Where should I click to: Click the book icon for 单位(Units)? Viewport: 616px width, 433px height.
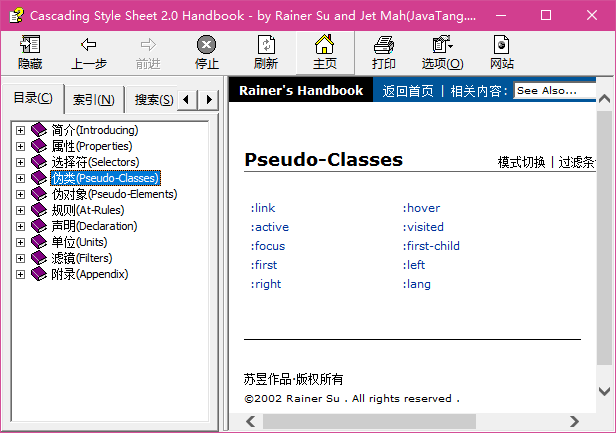[39, 242]
